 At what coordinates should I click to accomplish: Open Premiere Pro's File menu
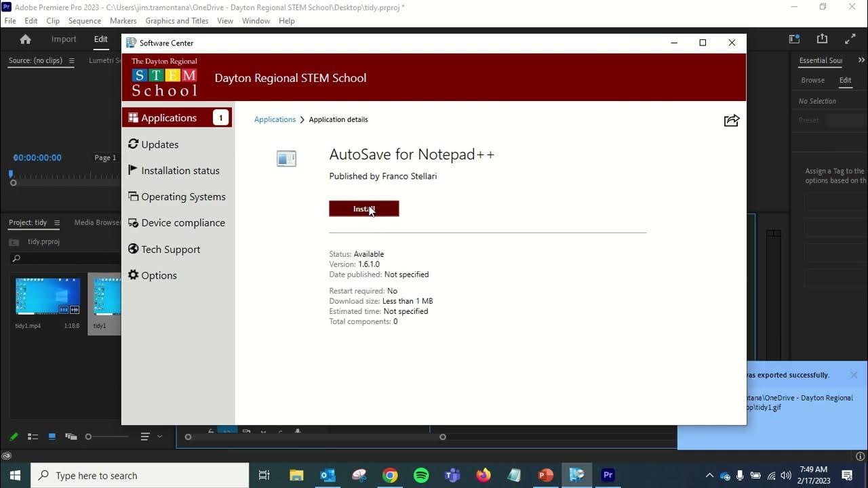[x=10, y=21]
